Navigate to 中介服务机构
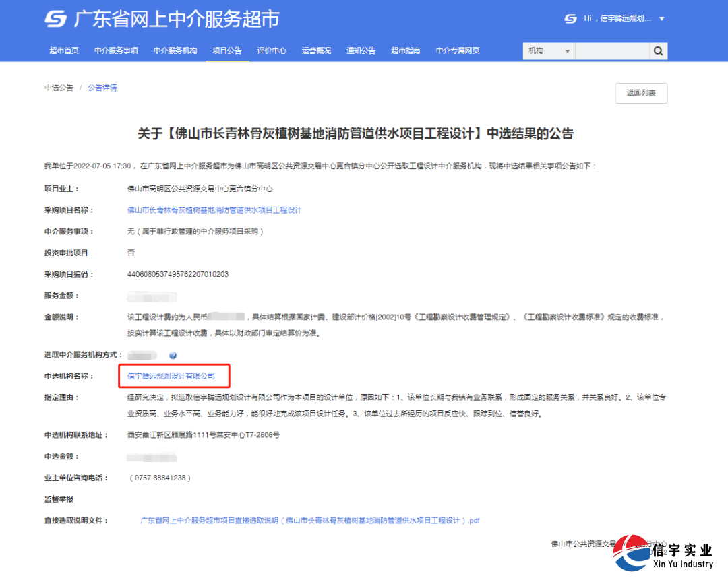The width and height of the screenshot is (728, 582). (175, 50)
